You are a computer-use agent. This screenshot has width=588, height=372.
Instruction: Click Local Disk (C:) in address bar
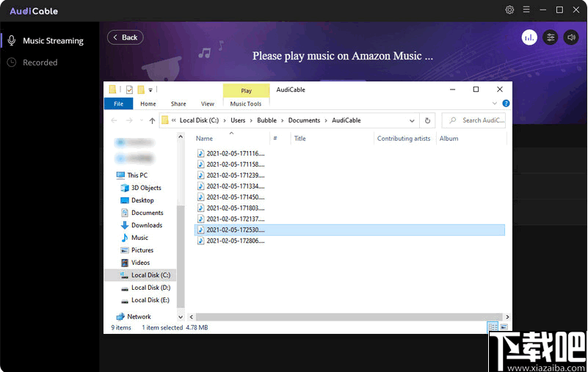tap(199, 120)
